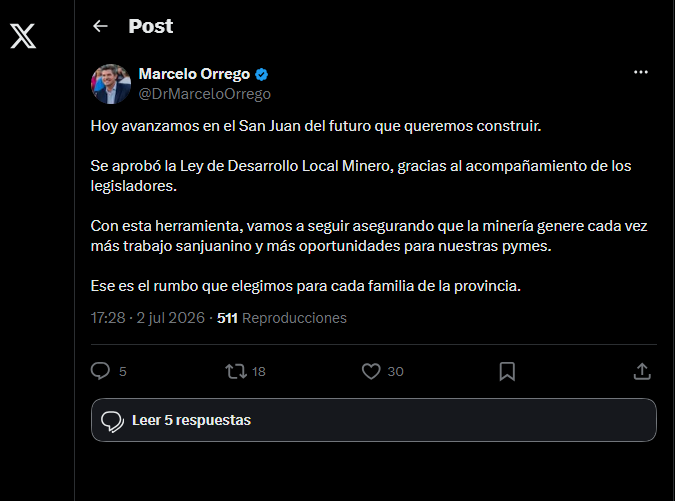Click the chat bubbles icon in Leer respuestas
Screen dimensions: 675x501
pyautogui.click(x=112, y=422)
